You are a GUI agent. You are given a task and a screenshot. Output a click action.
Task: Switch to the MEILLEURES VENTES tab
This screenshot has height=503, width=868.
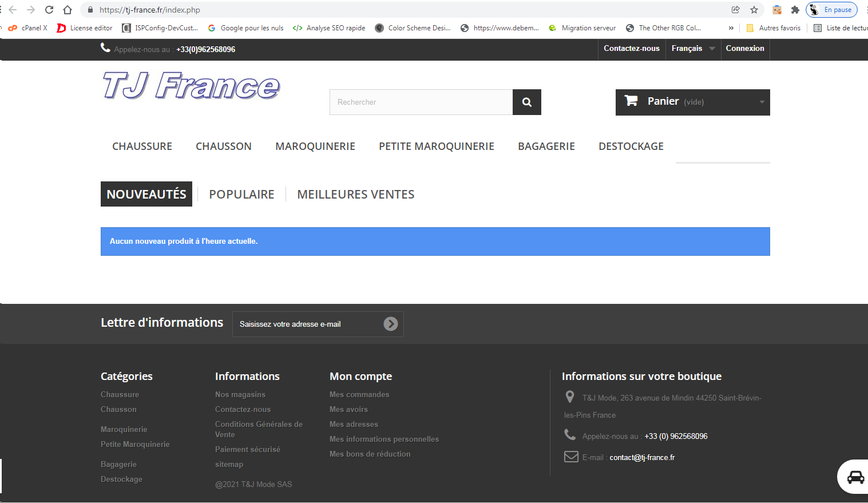tap(356, 194)
